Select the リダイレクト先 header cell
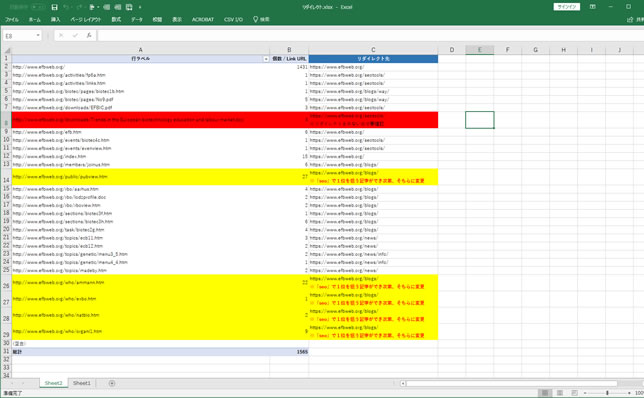The height and width of the screenshot is (398, 644). pyautogui.click(x=373, y=59)
